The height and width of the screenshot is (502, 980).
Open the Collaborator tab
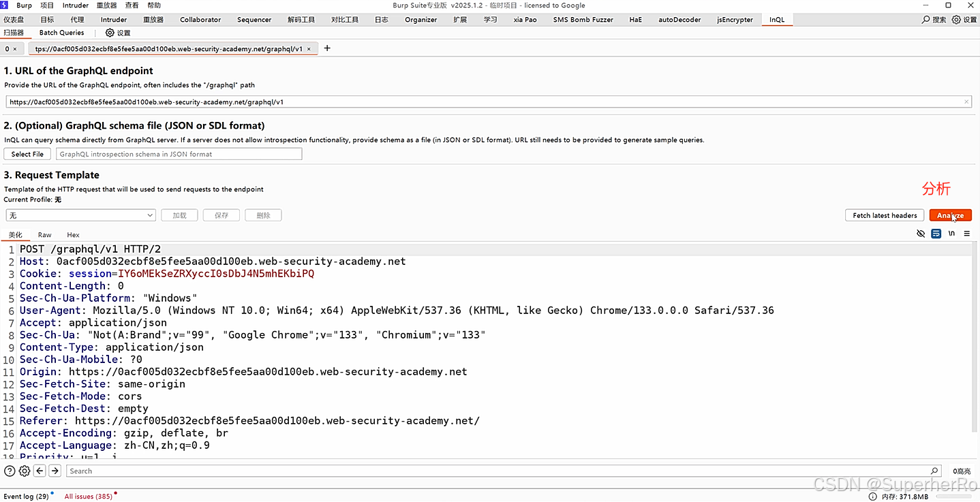click(200, 20)
